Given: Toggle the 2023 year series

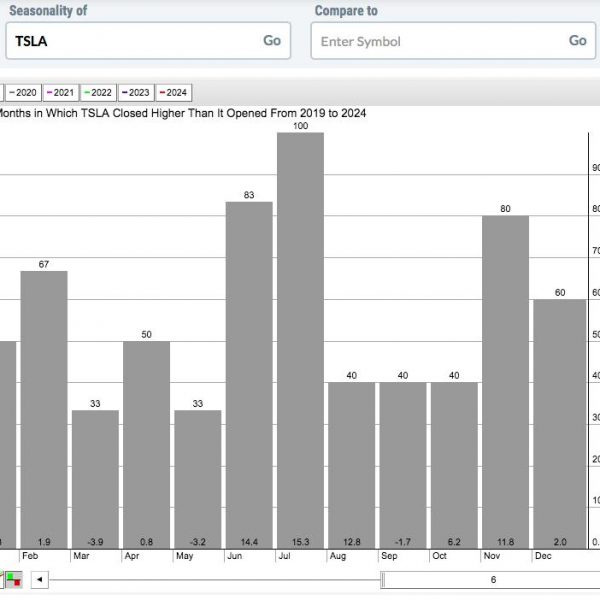Looking at the screenshot, I should point(136,93).
